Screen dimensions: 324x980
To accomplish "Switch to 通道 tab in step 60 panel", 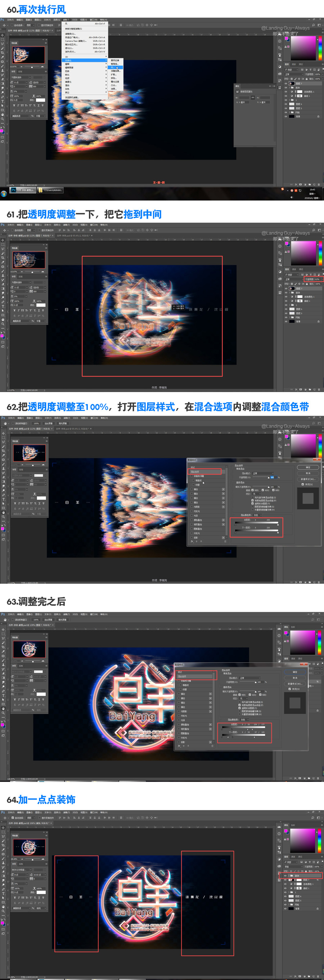I will coord(294,64).
